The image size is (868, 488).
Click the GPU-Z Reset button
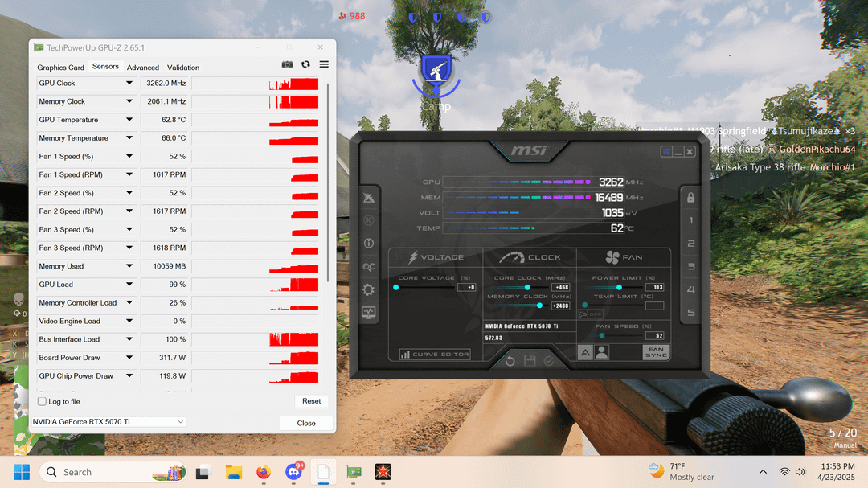311,401
